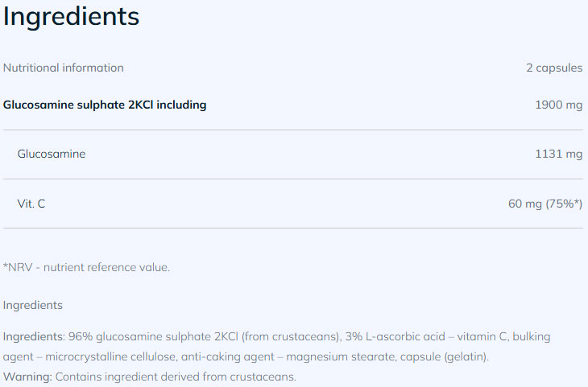Select the 1900 mg value
This screenshot has width=588, height=387.
(x=558, y=105)
